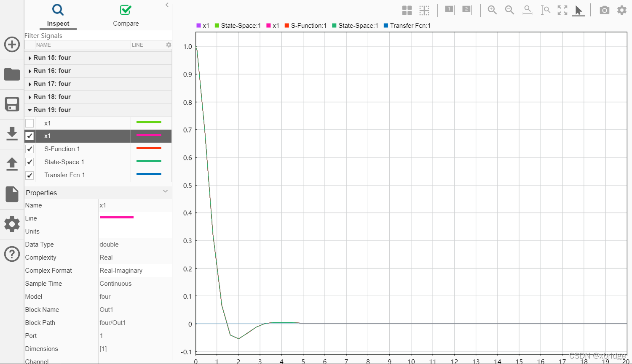Collapse Run 19: four

point(30,110)
